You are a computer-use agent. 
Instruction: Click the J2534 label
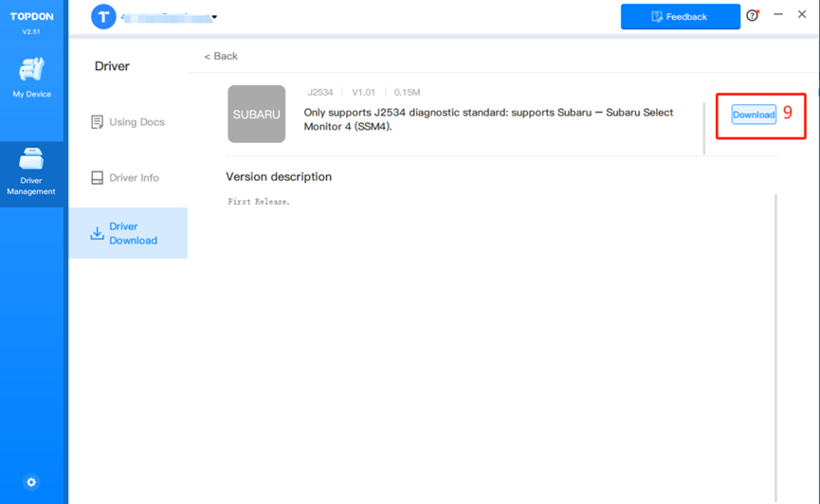320,93
